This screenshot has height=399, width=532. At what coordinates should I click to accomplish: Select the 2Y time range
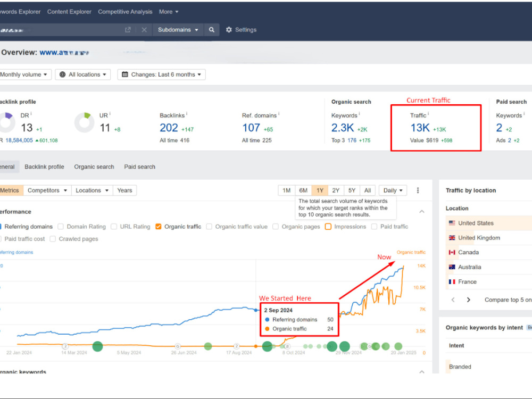(336, 190)
